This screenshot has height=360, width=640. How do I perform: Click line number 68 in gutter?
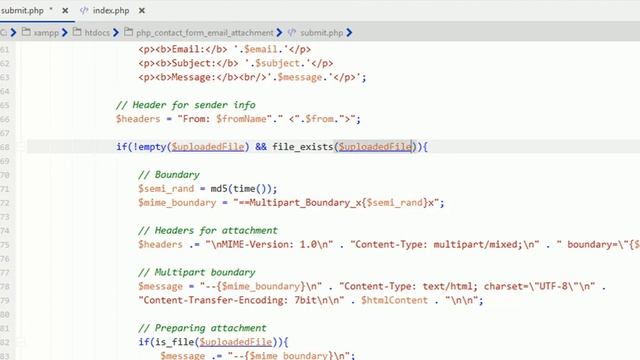(x=4, y=147)
